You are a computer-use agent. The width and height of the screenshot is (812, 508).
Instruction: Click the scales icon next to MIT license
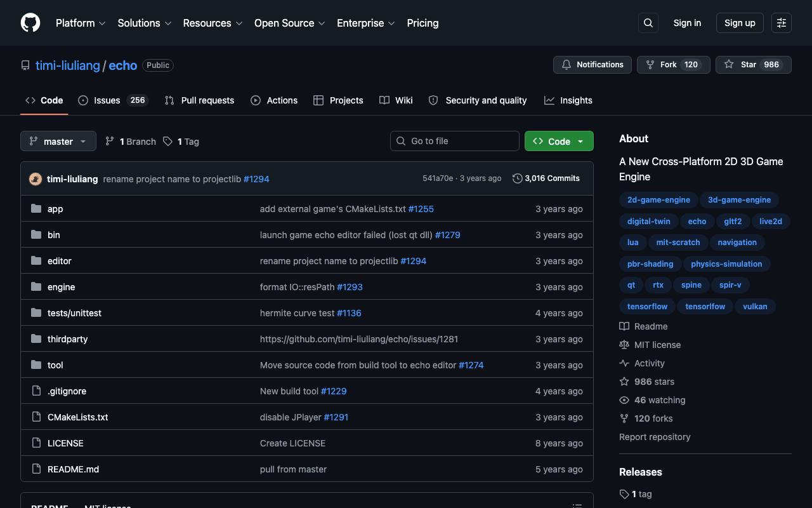624,345
